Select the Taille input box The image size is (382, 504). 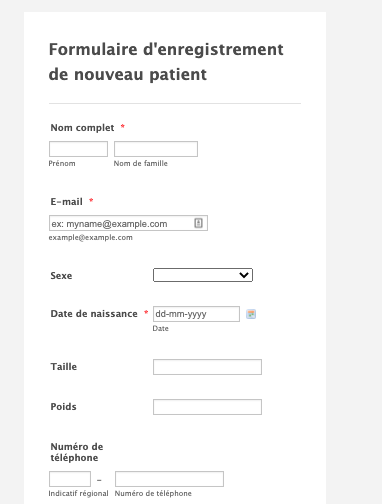click(x=207, y=367)
